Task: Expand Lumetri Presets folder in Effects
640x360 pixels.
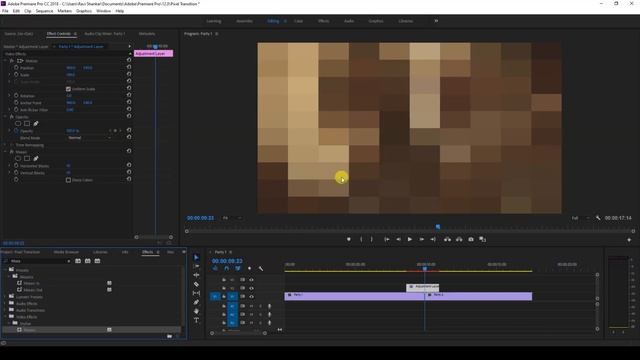Action: tap(5, 297)
